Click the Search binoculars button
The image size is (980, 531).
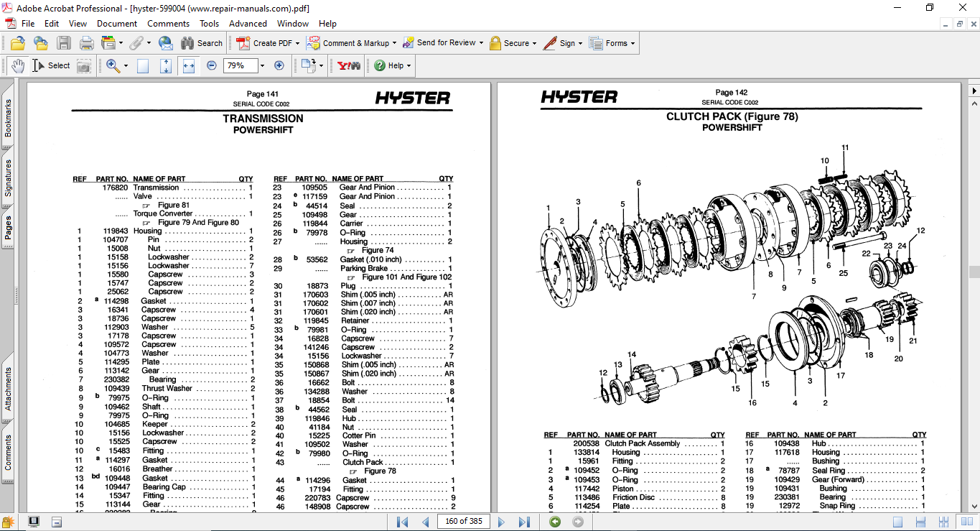[202, 43]
